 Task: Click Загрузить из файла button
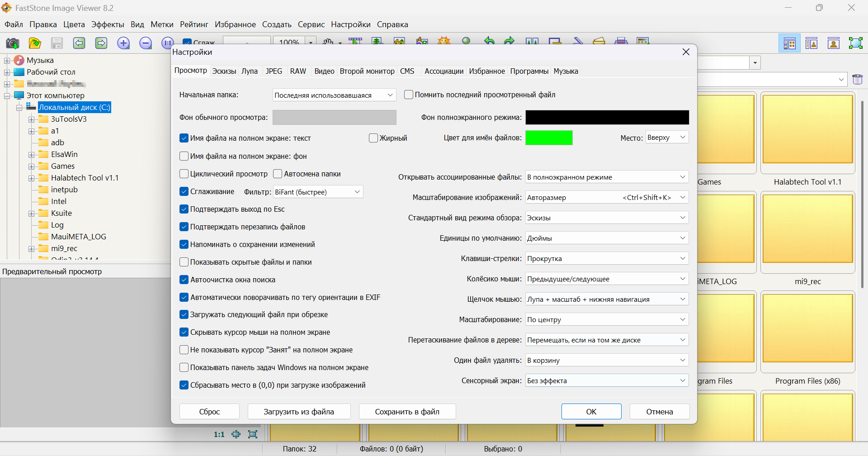click(x=299, y=412)
